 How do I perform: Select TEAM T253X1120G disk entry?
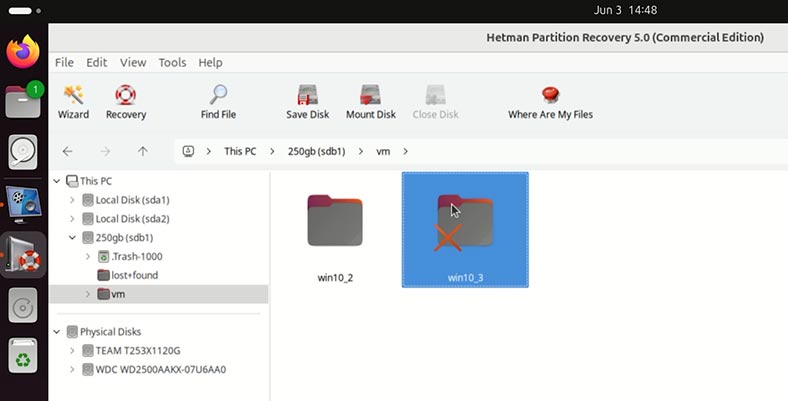131,351
